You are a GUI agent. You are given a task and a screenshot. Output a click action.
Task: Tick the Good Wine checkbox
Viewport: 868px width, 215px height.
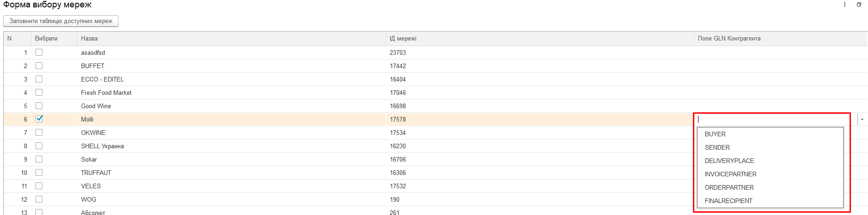[x=39, y=106]
